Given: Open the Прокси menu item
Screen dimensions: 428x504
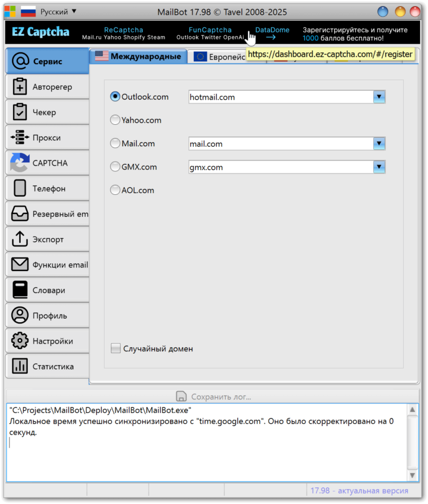Looking at the screenshot, I should tap(48, 137).
